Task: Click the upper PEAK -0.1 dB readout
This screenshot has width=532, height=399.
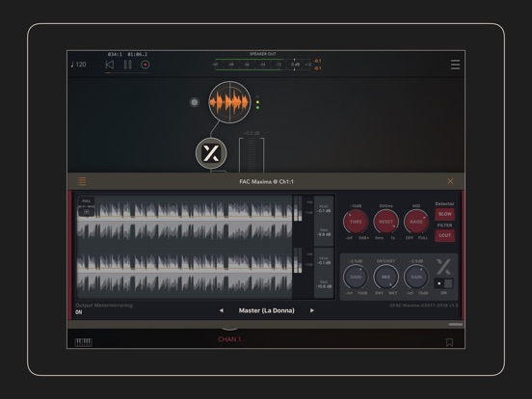Action: click(x=324, y=209)
